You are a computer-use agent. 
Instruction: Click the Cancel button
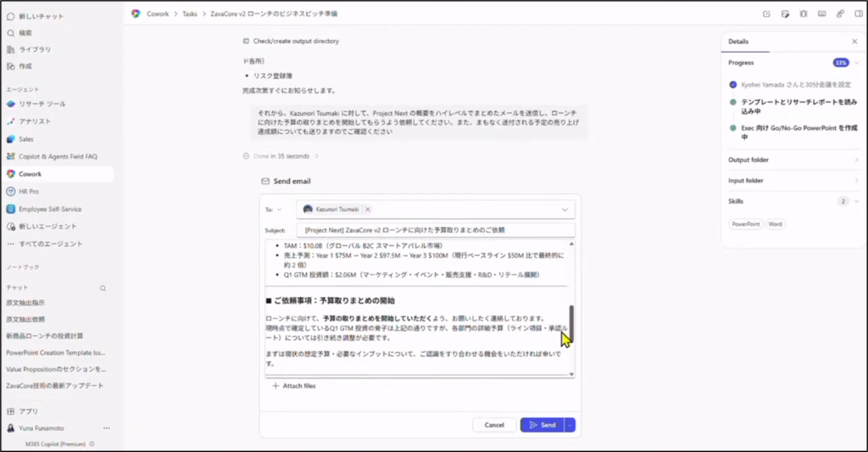click(494, 425)
